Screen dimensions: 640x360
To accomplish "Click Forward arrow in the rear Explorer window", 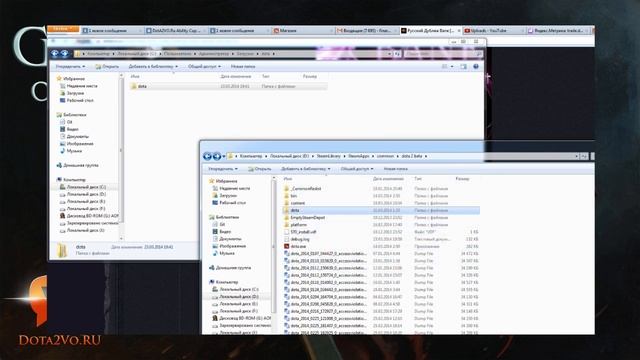I will (64, 53).
